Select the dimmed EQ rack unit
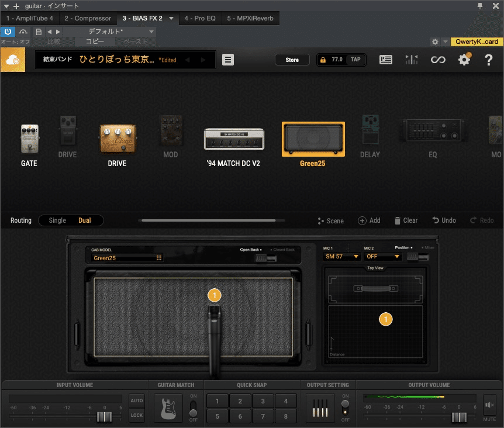Image resolution: width=504 pixels, height=428 pixels. [433, 130]
